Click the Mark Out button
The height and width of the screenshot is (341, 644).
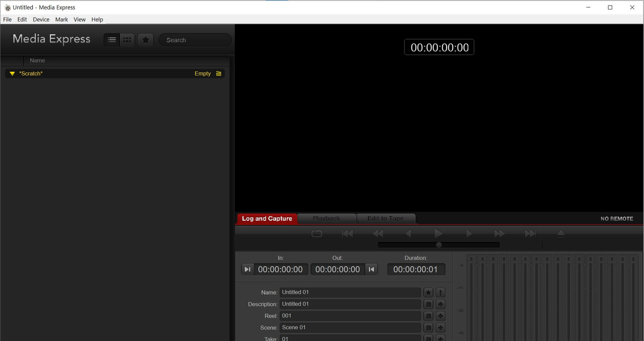[x=371, y=269]
